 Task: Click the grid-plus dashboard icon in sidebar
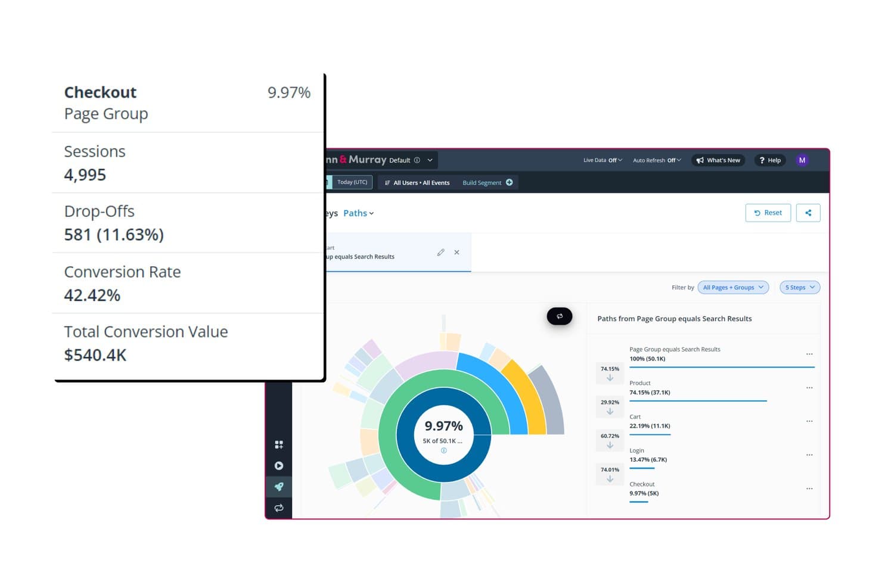(x=278, y=444)
